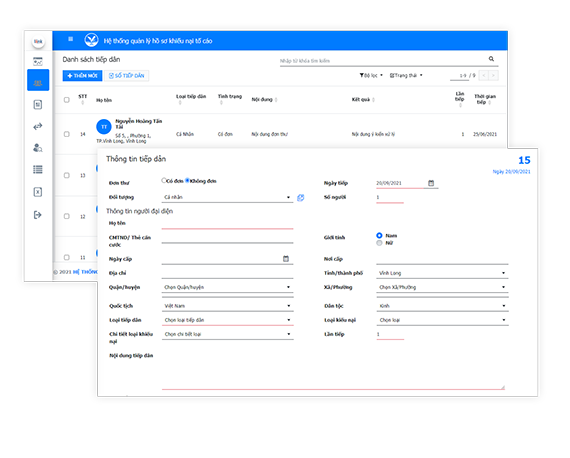Expand the Loại tiếp dân dropdown
The height and width of the screenshot is (458, 570).
pos(227,320)
